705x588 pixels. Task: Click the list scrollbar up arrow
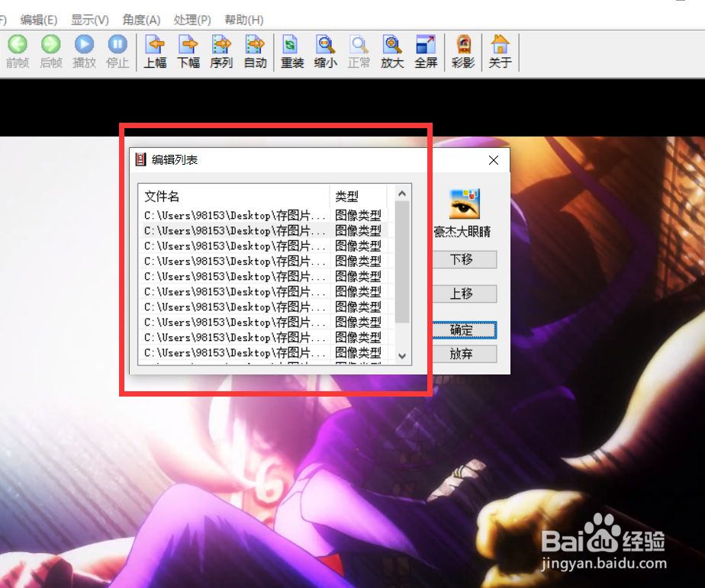click(x=402, y=193)
